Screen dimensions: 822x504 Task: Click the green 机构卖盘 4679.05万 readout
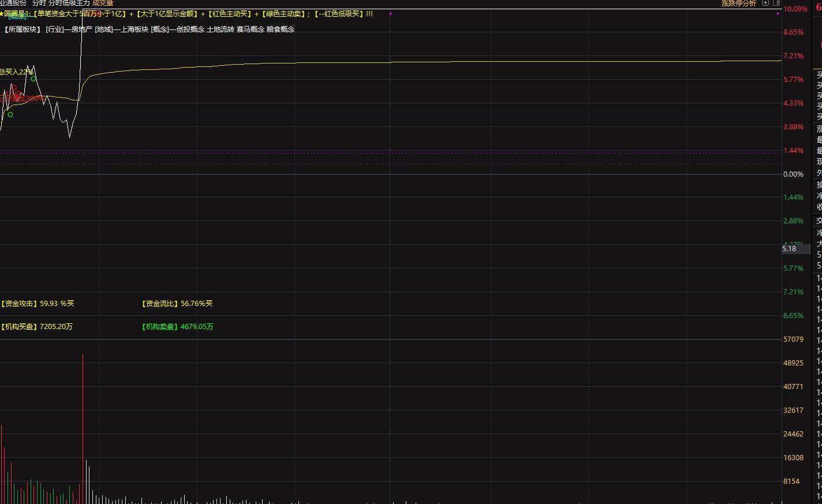click(x=178, y=327)
